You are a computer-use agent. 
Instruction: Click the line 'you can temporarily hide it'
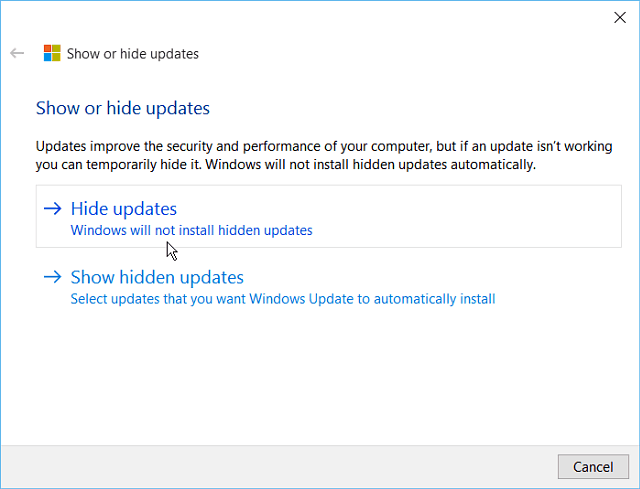[x=286, y=165]
